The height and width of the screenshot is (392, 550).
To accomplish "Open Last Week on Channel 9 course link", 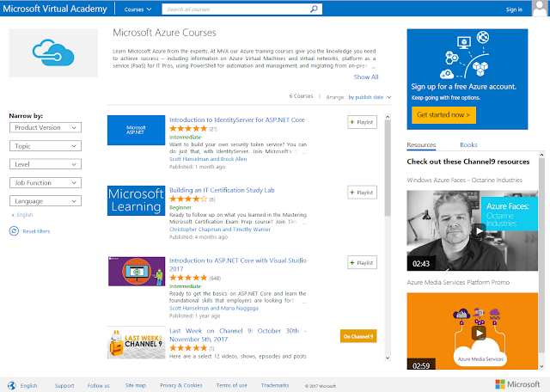I will [238, 334].
